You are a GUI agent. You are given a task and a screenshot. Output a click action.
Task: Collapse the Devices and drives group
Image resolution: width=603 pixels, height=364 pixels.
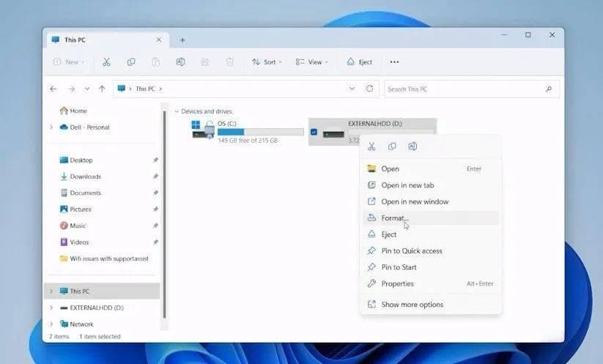pos(177,111)
